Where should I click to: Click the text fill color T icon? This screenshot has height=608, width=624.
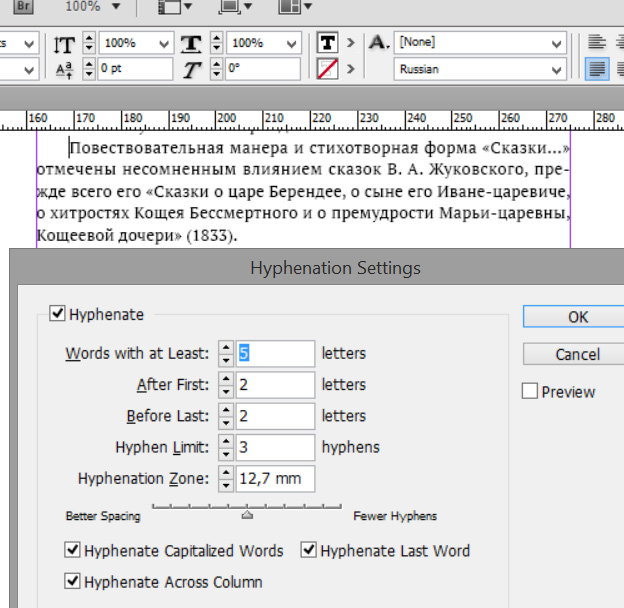click(x=327, y=43)
